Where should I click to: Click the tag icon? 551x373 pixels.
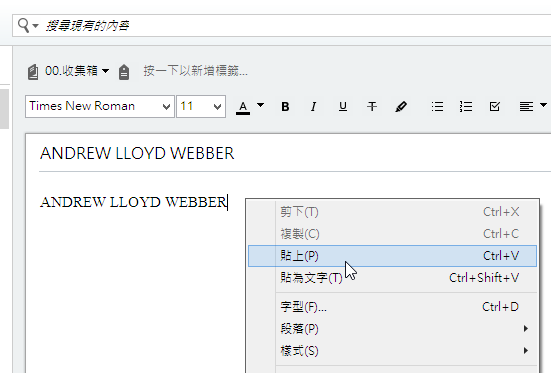124,72
